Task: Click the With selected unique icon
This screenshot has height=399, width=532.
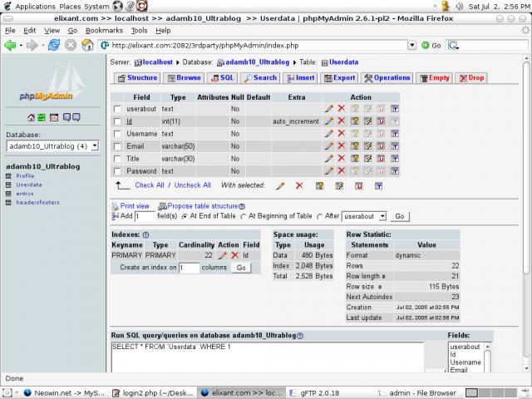Action: pos(358,185)
